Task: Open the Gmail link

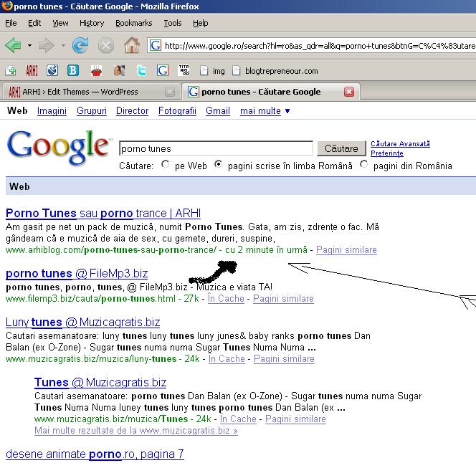Action: point(218,111)
